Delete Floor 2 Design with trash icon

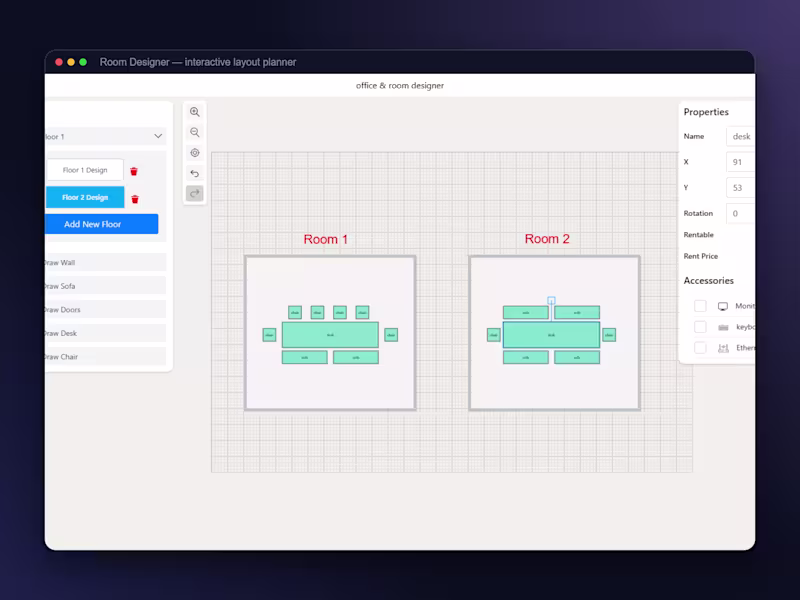pyautogui.click(x=135, y=199)
